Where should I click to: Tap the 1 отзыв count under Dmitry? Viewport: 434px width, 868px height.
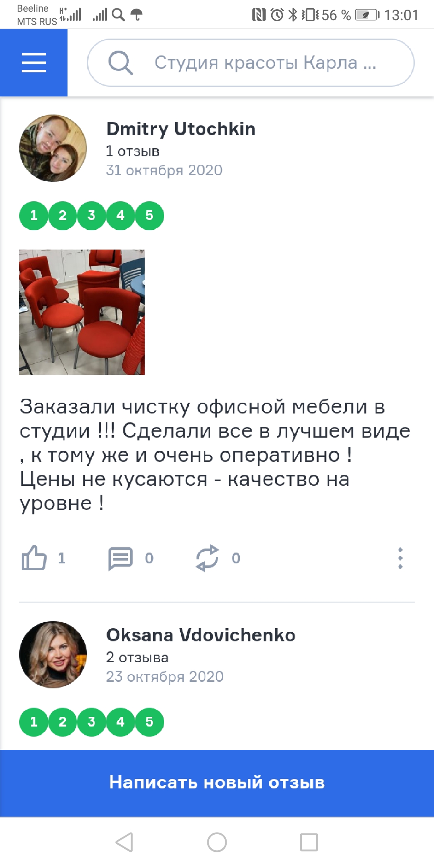pyautogui.click(x=133, y=151)
